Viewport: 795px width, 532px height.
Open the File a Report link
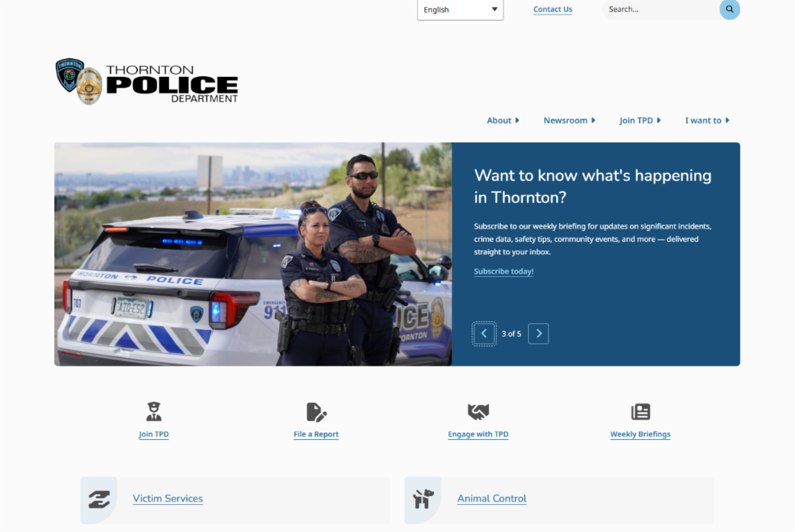(316, 435)
